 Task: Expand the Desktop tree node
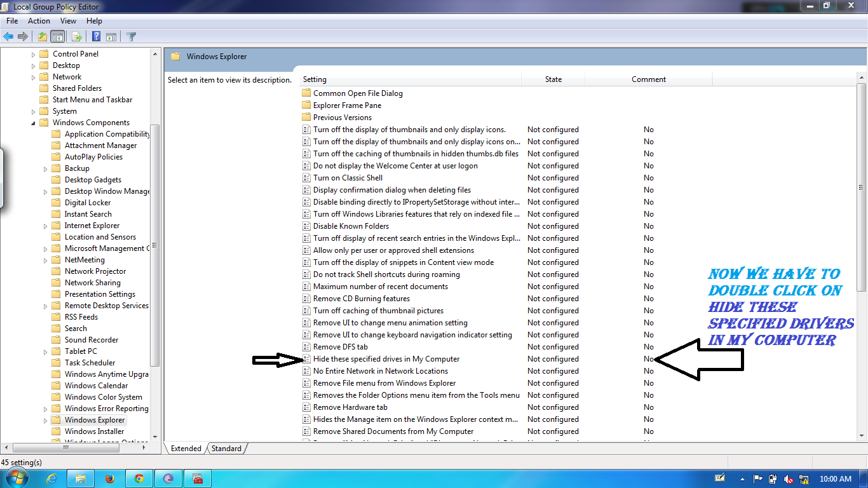tap(34, 66)
